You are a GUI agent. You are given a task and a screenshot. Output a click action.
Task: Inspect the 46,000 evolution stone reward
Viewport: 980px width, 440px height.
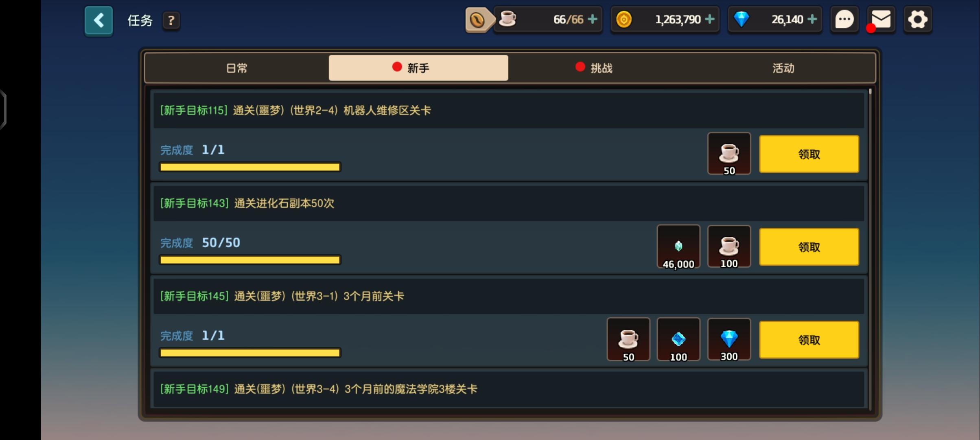pos(678,247)
